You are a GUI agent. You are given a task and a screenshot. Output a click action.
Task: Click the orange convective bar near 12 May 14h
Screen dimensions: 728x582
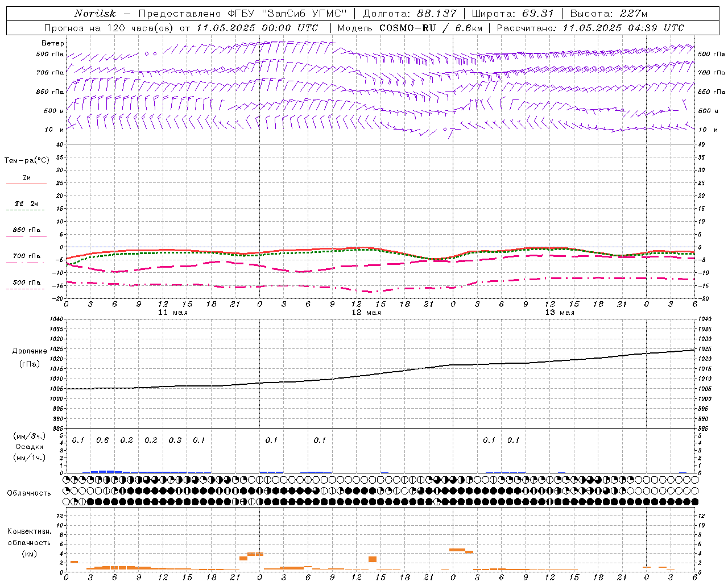[373, 559]
